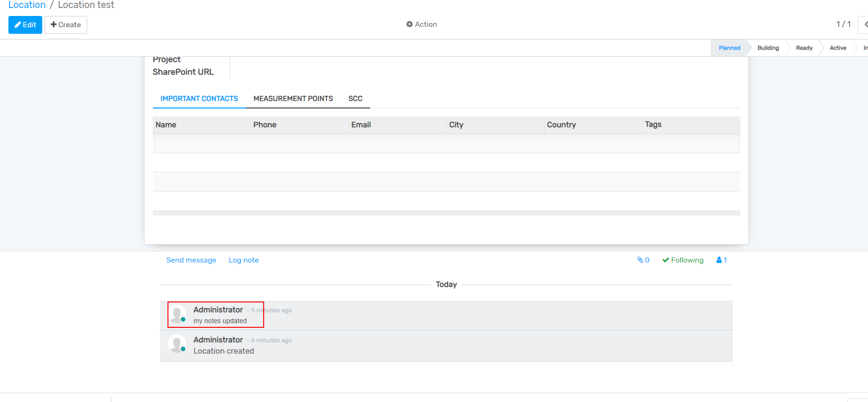This screenshot has width=868, height=402.
Task: Sort contacts by Country column
Action: [561, 125]
